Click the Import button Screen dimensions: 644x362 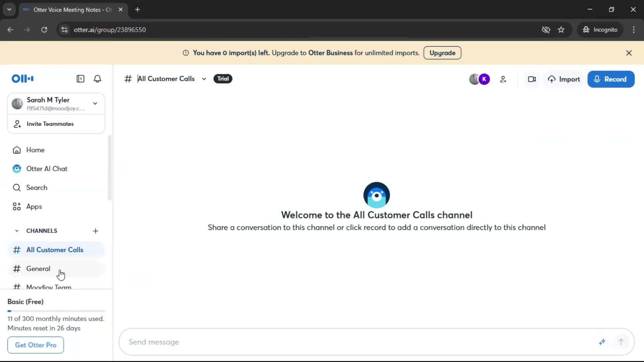[x=564, y=79]
